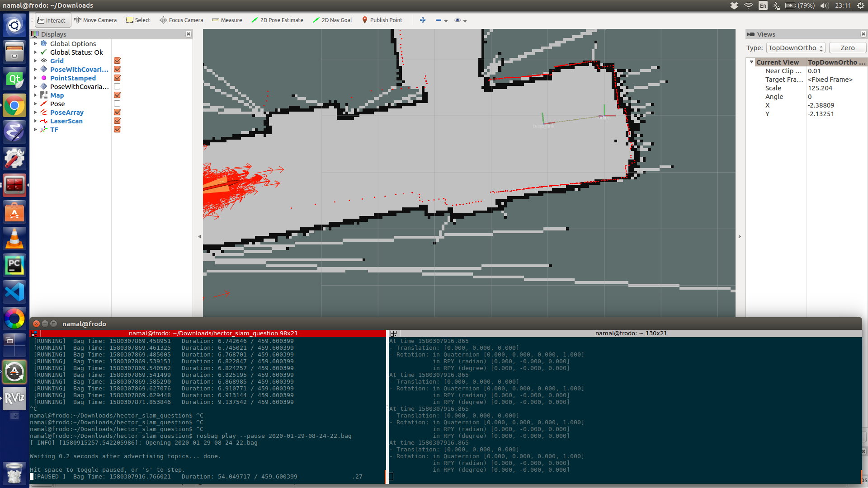The height and width of the screenshot is (488, 868).
Task: Collapse left panel with arrow handle
Action: click(199, 236)
